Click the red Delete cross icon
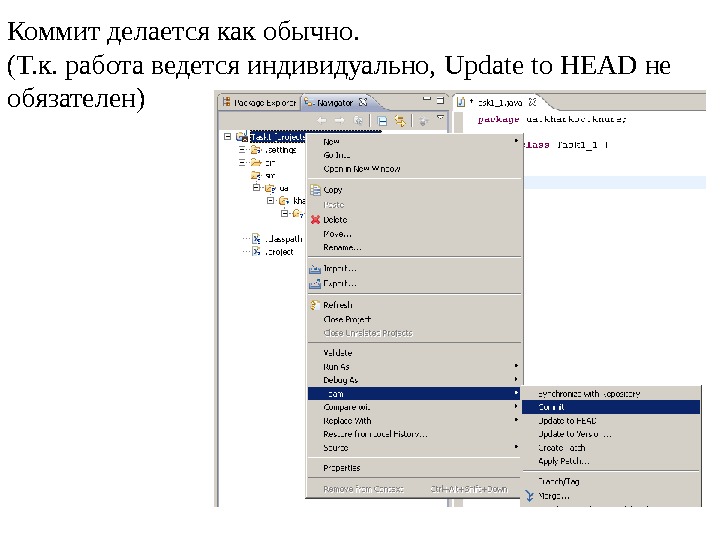Screen dimensions: 720x540 click(x=315, y=219)
